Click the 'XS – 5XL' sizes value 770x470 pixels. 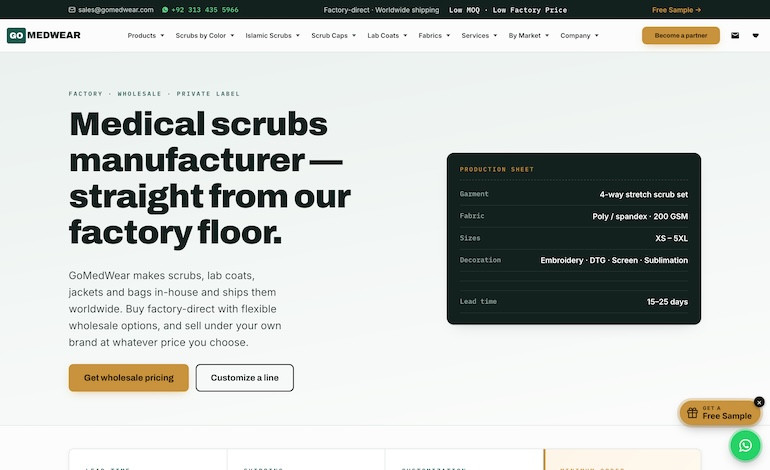(x=671, y=238)
